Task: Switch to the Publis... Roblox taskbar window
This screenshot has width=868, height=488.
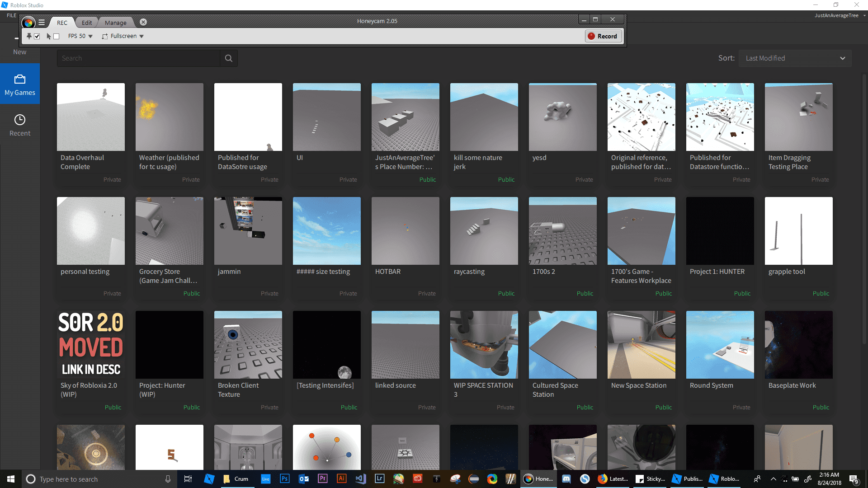Action: 687,479
